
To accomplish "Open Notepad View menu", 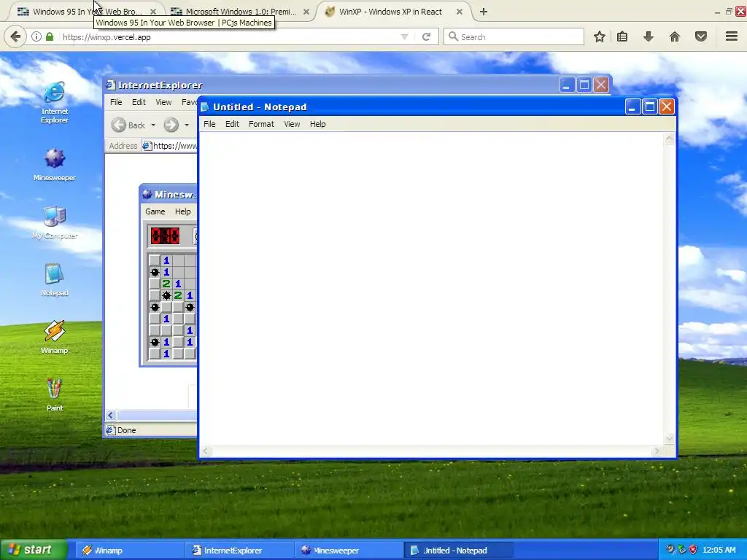I will click(x=292, y=124).
